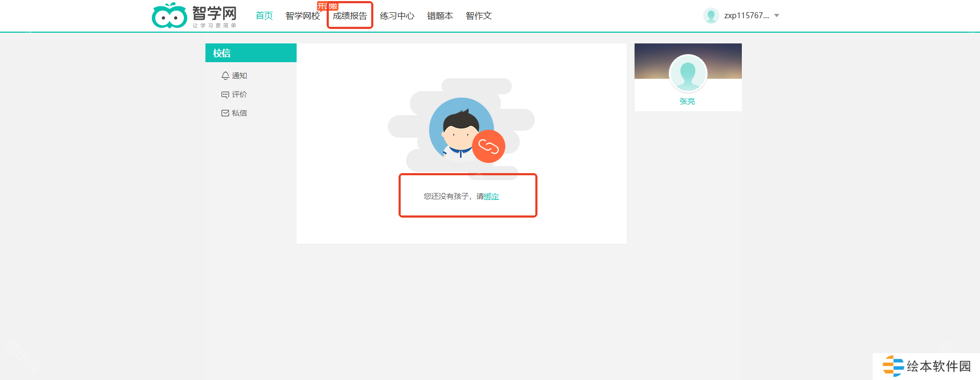The height and width of the screenshot is (380, 980).
Task: Click the small user avatar in header
Action: pos(711,16)
